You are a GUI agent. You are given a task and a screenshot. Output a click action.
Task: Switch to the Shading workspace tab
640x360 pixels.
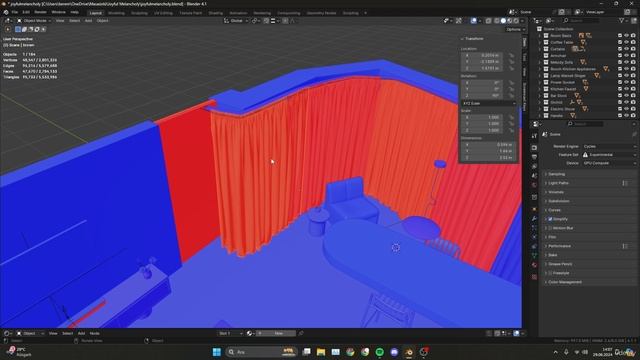pos(216,13)
